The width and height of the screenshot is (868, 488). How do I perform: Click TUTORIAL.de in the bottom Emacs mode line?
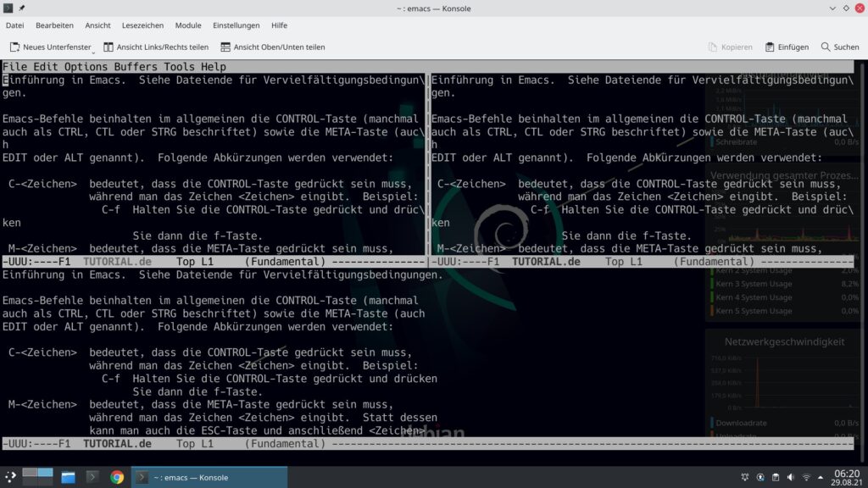(117, 444)
